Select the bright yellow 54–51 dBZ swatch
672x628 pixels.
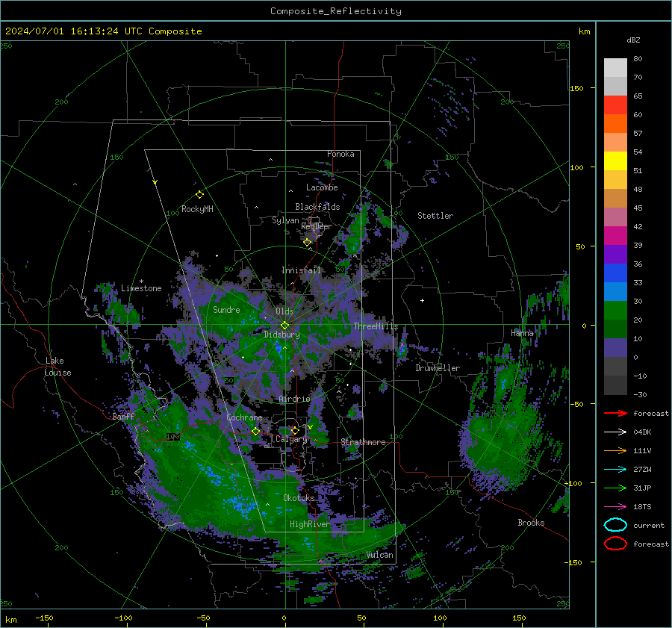coord(615,161)
